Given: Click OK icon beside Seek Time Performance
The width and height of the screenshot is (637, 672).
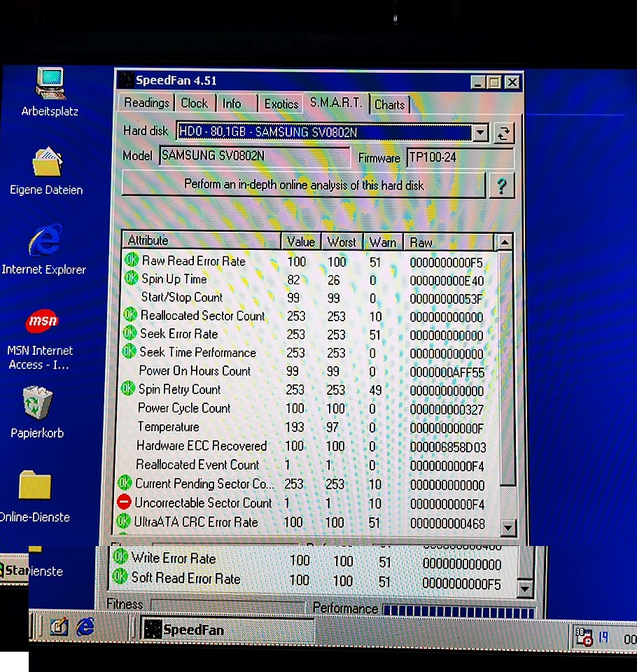Looking at the screenshot, I should [x=129, y=351].
